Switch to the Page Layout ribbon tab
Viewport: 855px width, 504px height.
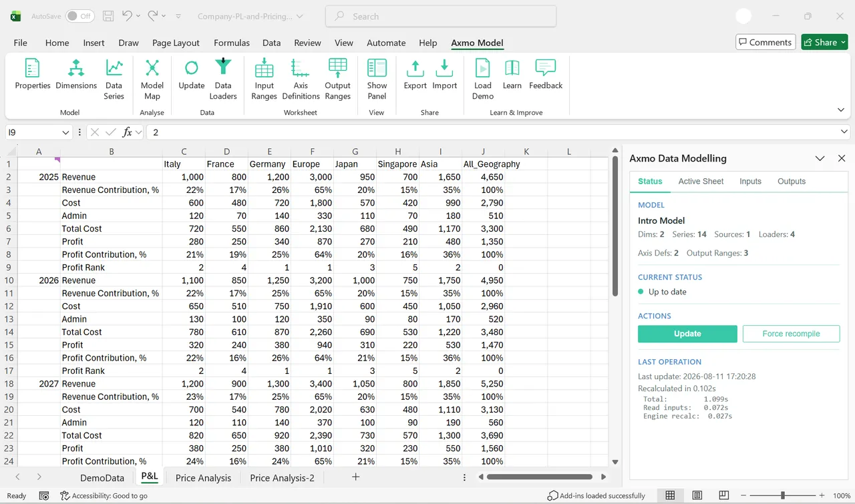[x=176, y=42]
